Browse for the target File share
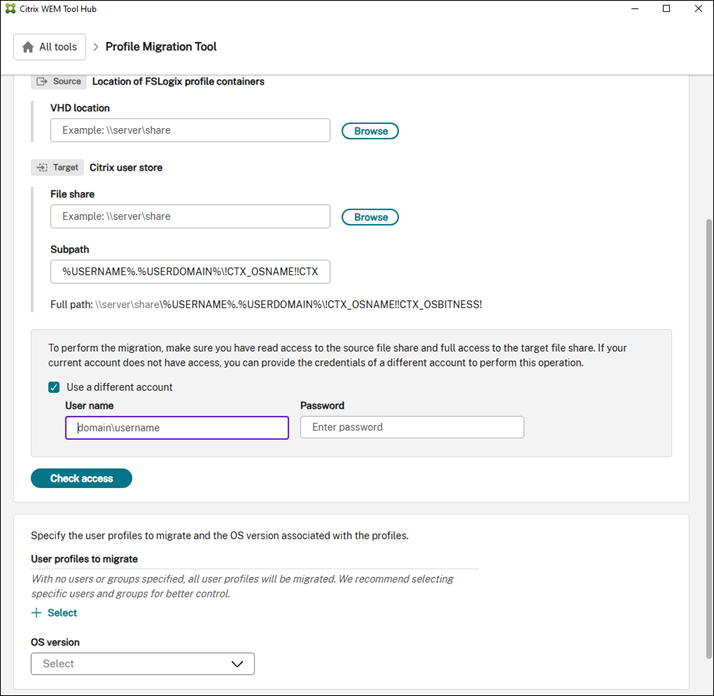 click(x=370, y=217)
